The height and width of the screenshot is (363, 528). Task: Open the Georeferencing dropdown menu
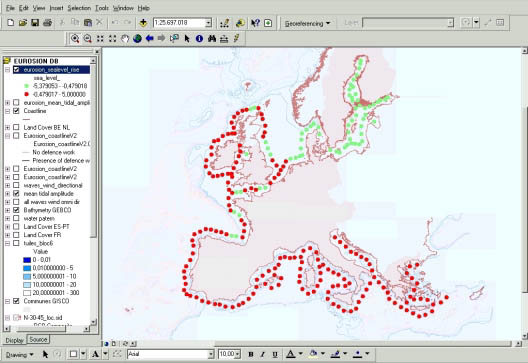(x=307, y=24)
